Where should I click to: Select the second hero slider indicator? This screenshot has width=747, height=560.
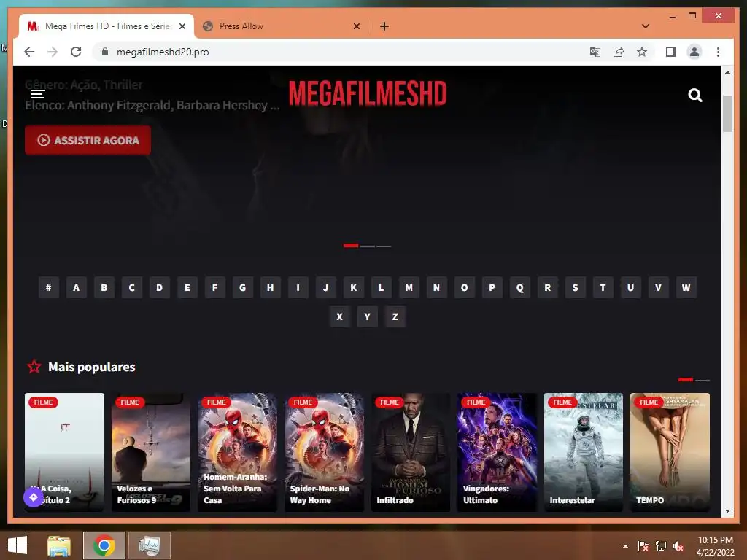click(368, 246)
